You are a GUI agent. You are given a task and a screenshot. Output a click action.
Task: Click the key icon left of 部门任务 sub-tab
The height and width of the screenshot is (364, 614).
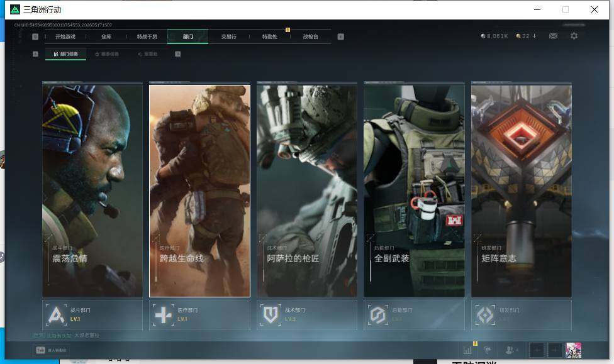coord(35,54)
